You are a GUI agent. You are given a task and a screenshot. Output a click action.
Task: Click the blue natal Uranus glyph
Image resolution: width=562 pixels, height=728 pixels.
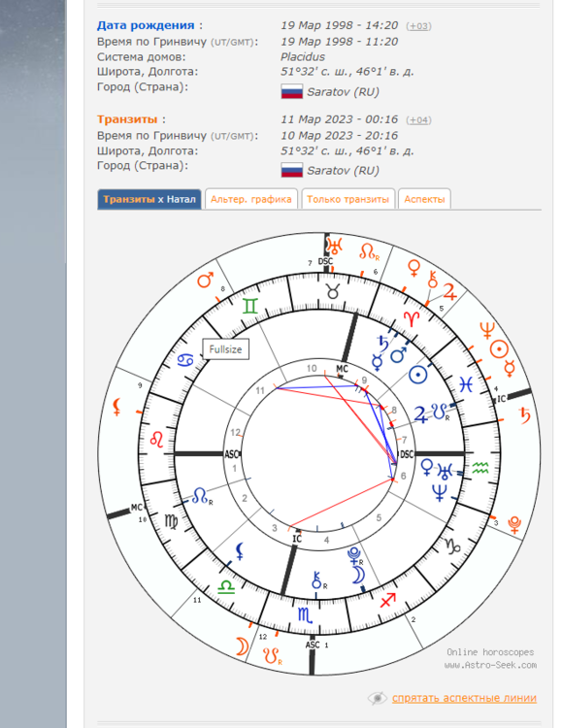pyautogui.click(x=445, y=471)
